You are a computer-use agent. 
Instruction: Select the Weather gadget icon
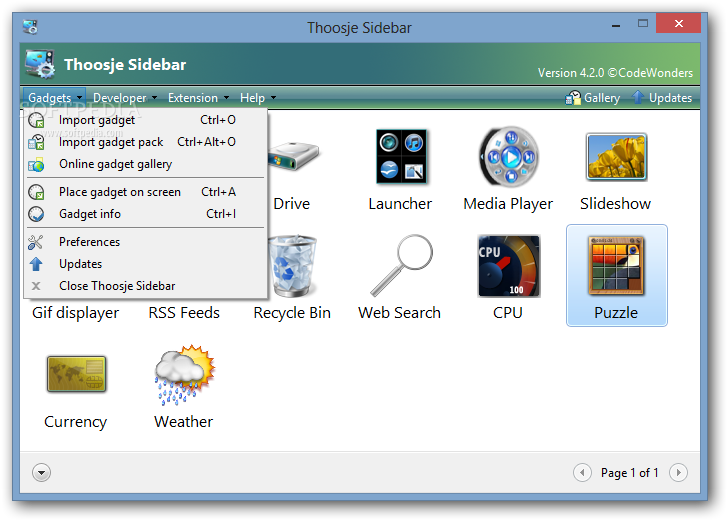coord(185,375)
